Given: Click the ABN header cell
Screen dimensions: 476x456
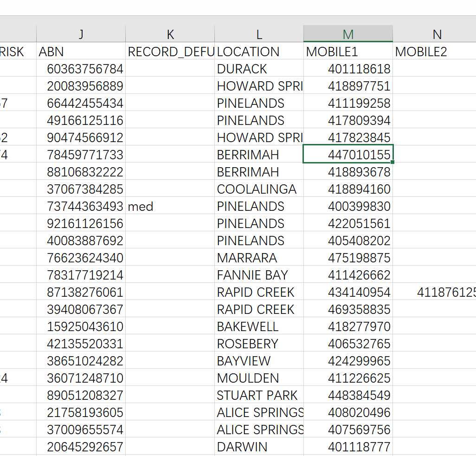Looking at the screenshot, I should pos(81,51).
